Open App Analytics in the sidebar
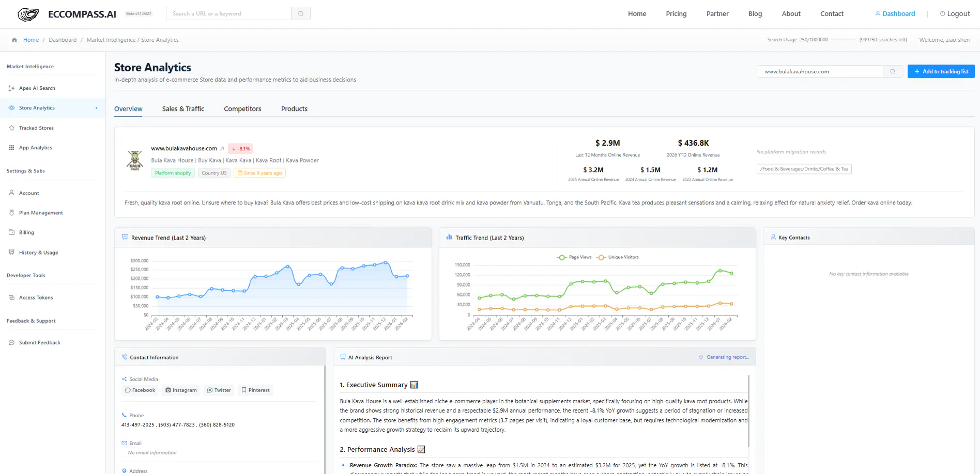Image resolution: width=980 pixels, height=474 pixels. point(36,148)
